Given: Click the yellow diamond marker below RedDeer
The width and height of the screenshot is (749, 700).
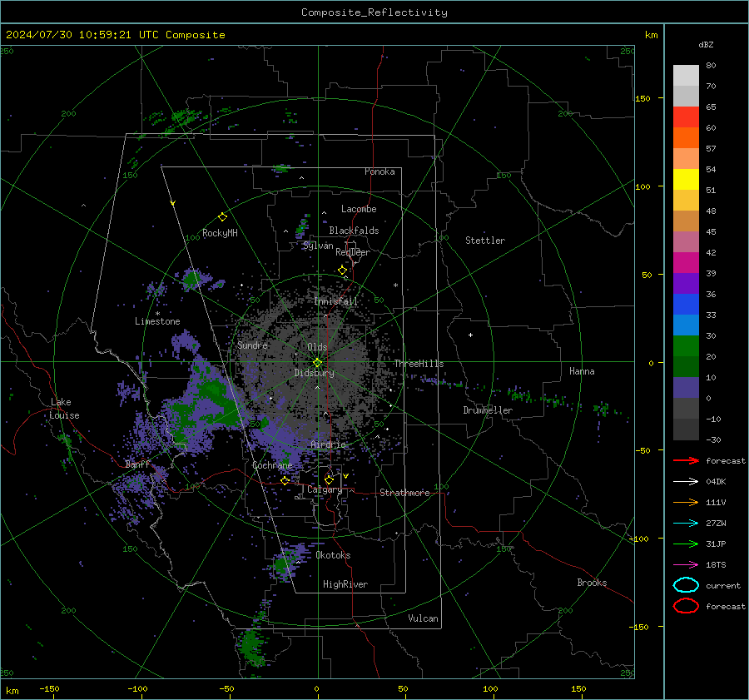Looking at the screenshot, I should (x=342, y=271).
